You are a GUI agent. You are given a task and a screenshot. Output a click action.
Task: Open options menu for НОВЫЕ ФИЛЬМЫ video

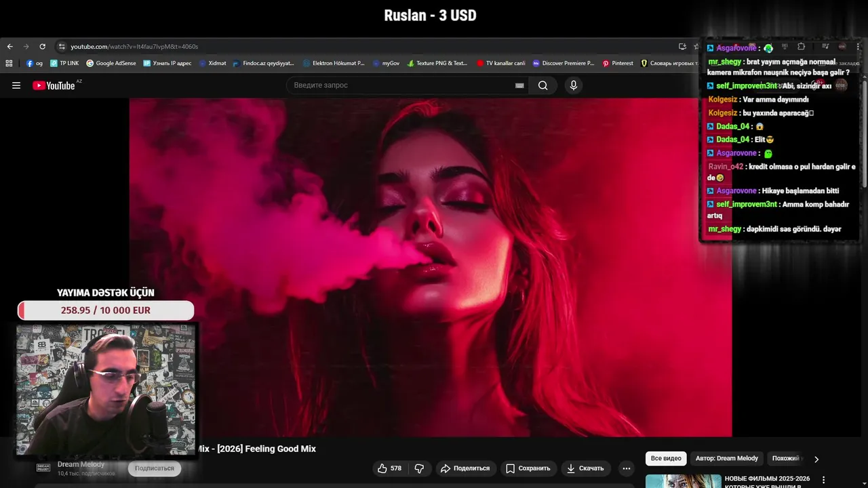point(824,480)
